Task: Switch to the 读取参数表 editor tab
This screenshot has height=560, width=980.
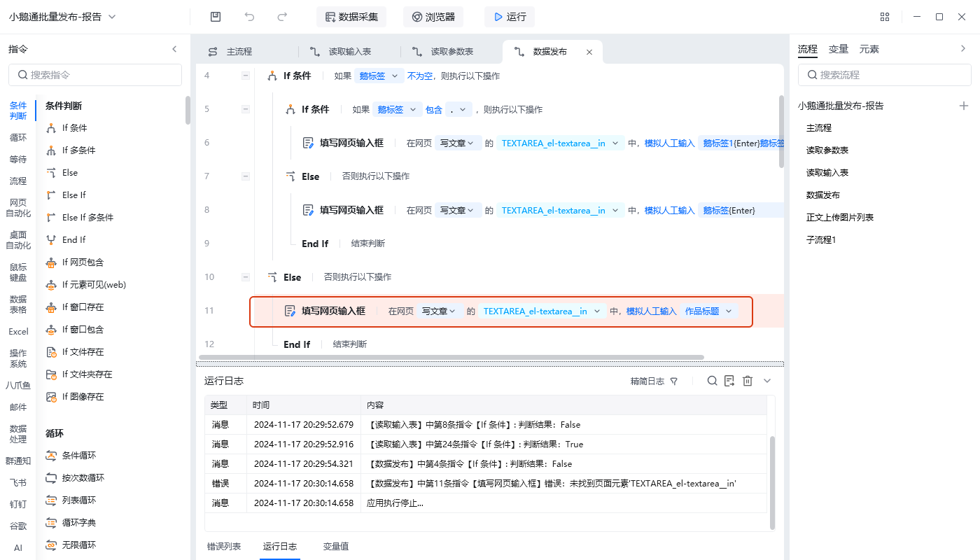Action: click(451, 52)
